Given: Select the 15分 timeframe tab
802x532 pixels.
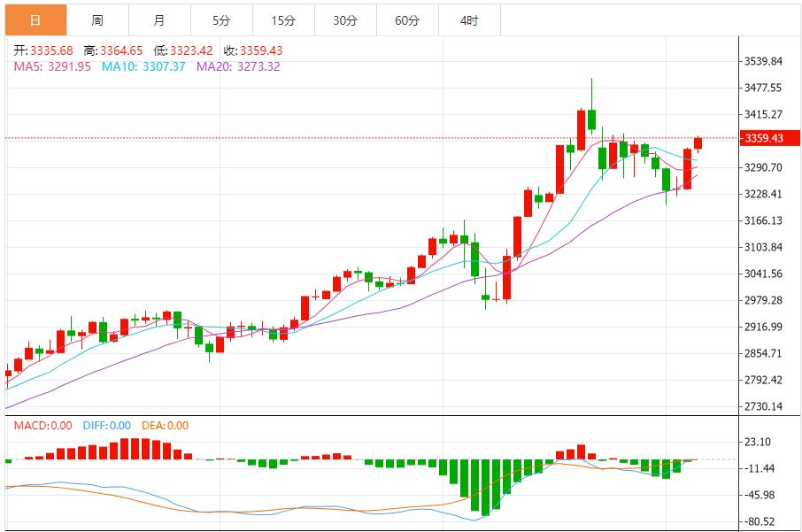Looking at the screenshot, I should [x=283, y=19].
